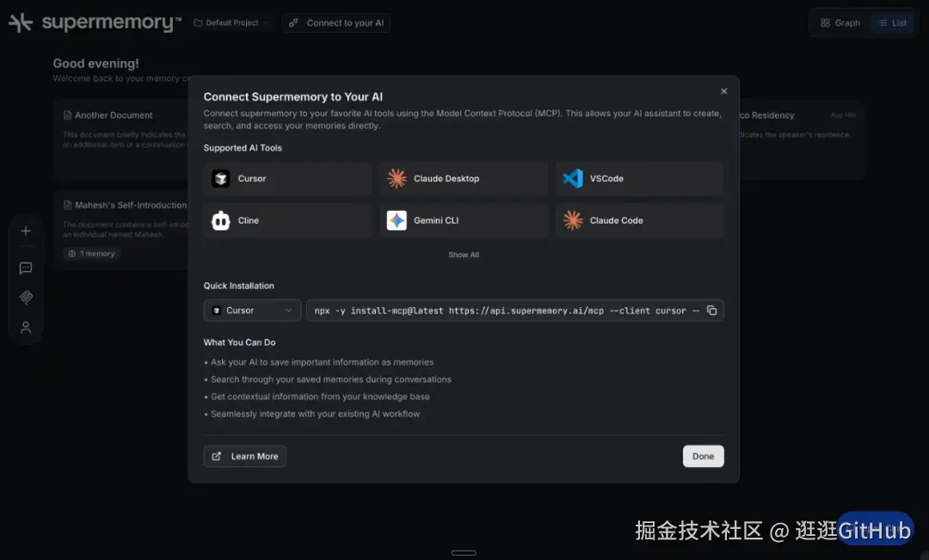Switch to Graph view
The image size is (929, 560).
[840, 22]
